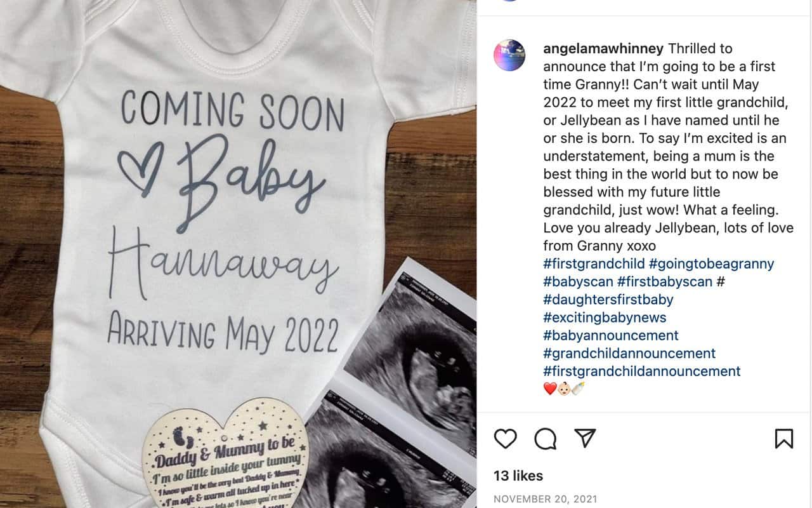Image resolution: width=812 pixels, height=508 pixels.
Task: Open the #firstgrandchild hashtag
Action: coord(594,264)
